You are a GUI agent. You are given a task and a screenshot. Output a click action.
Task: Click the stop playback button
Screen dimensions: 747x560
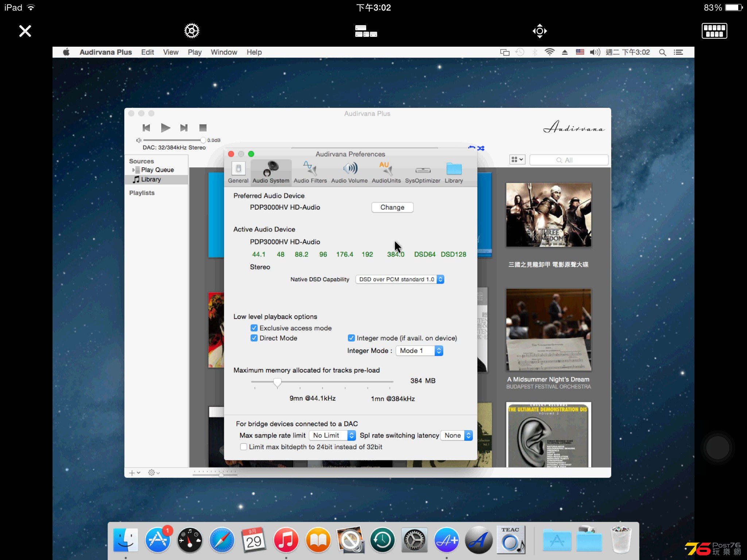(203, 128)
